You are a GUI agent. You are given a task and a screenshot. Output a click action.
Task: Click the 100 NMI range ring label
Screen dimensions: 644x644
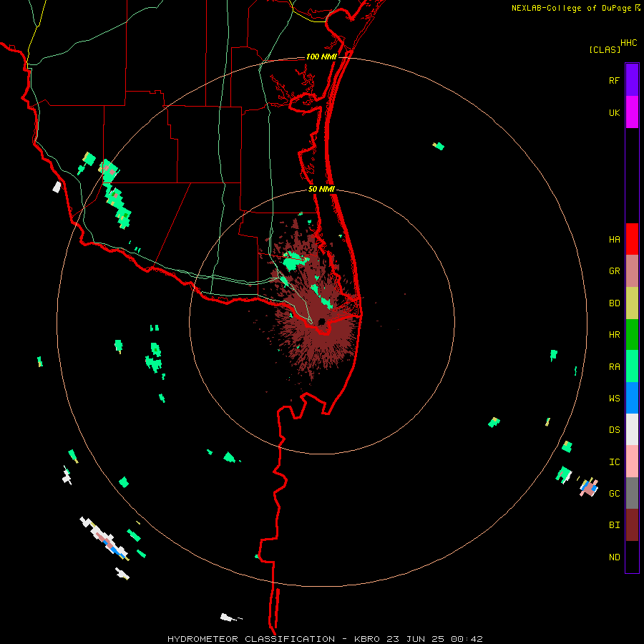pyautogui.click(x=321, y=57)
